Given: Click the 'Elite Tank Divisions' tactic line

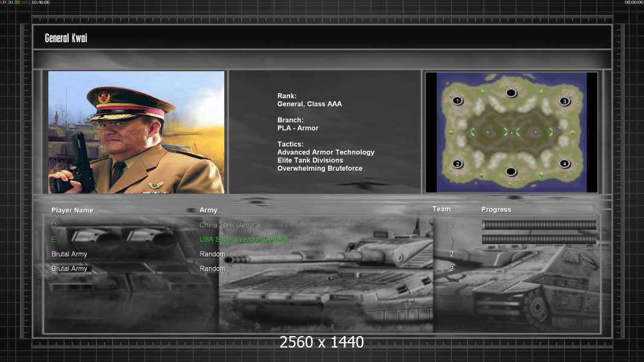Looking at the screenshot, I should [x=310, y=160].
